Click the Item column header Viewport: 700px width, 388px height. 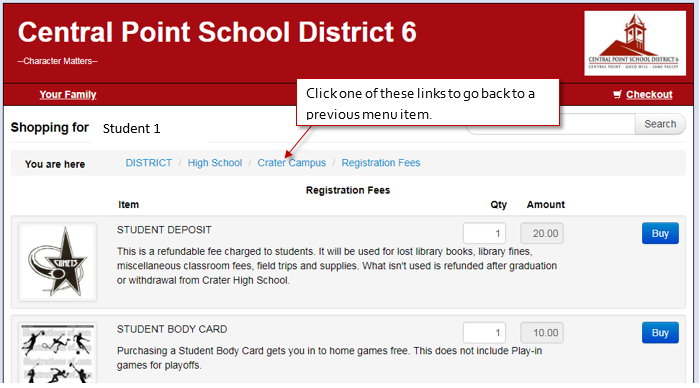point(129,204)
